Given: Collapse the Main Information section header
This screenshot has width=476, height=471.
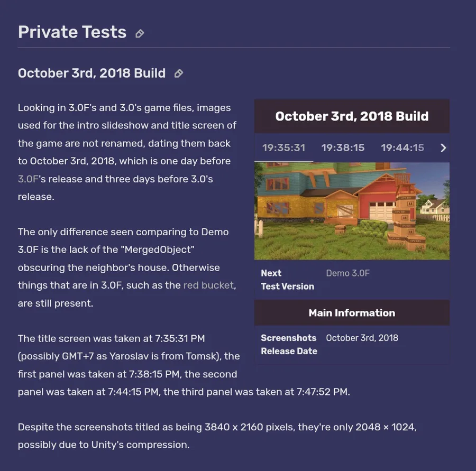Looking at the screenshot, I should pyautogui.click(x=352, y=313).
